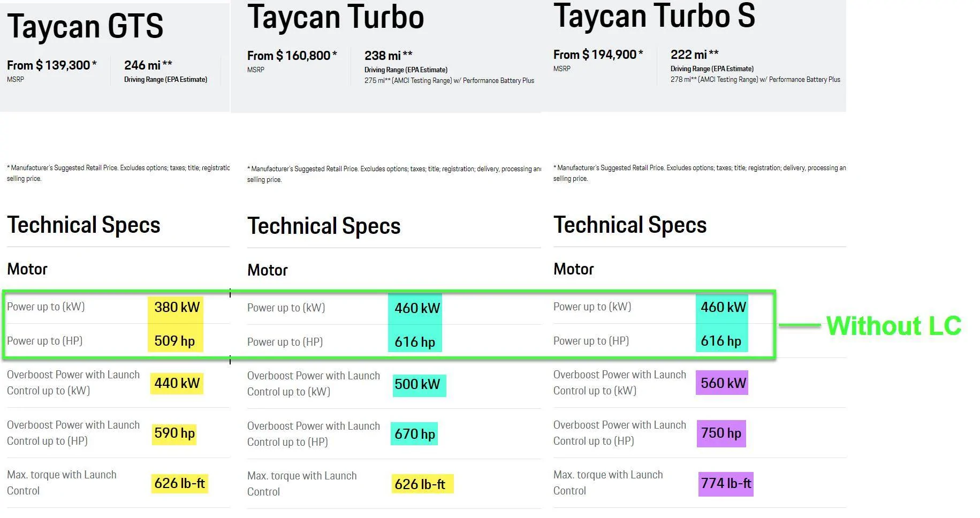Click the 275 mi AMCI Testing Range note
Viewport: 980px width, 518px height.
pyautogui.click(x=449, y=81)
